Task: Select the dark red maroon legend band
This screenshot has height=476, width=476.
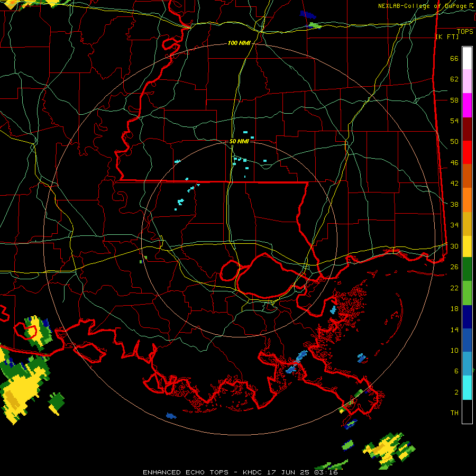Action: (467, 129)
